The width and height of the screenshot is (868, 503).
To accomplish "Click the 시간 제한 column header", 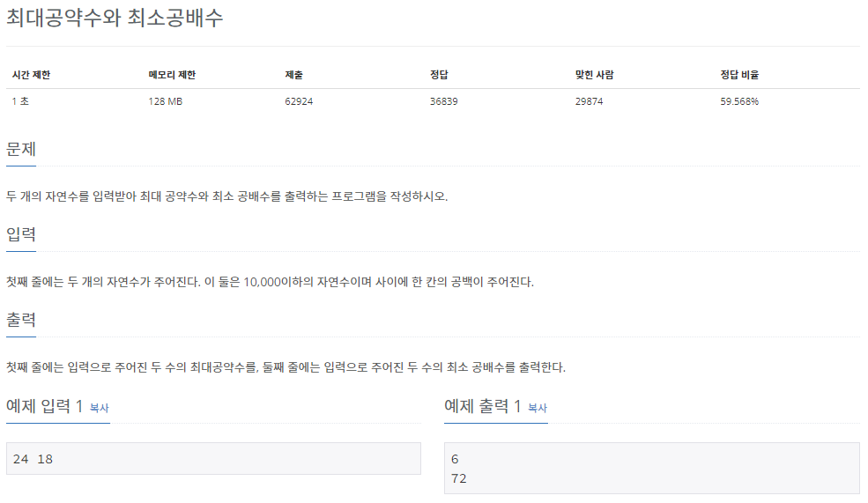I will click(x=31, y=75).
